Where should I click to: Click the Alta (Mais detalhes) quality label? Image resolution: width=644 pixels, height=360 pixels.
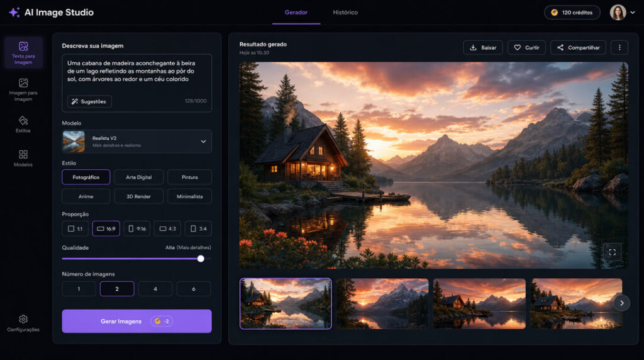point(188,247)
